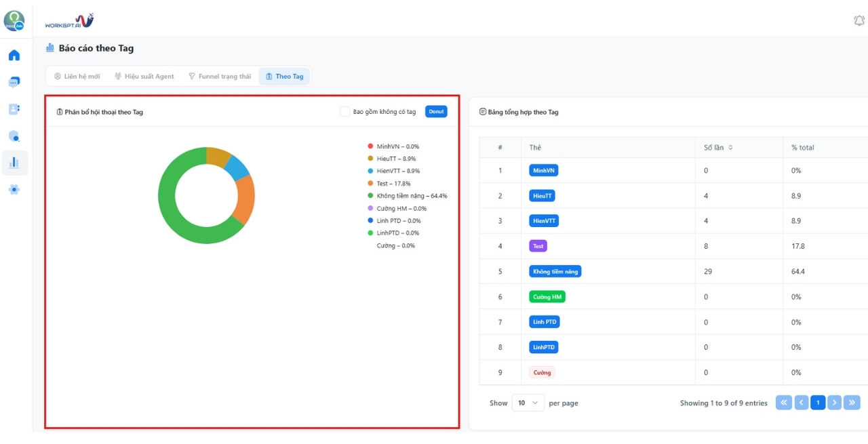Open the settings gear in sidebar
Screen dimensions: 868x444
pos(14,190)
